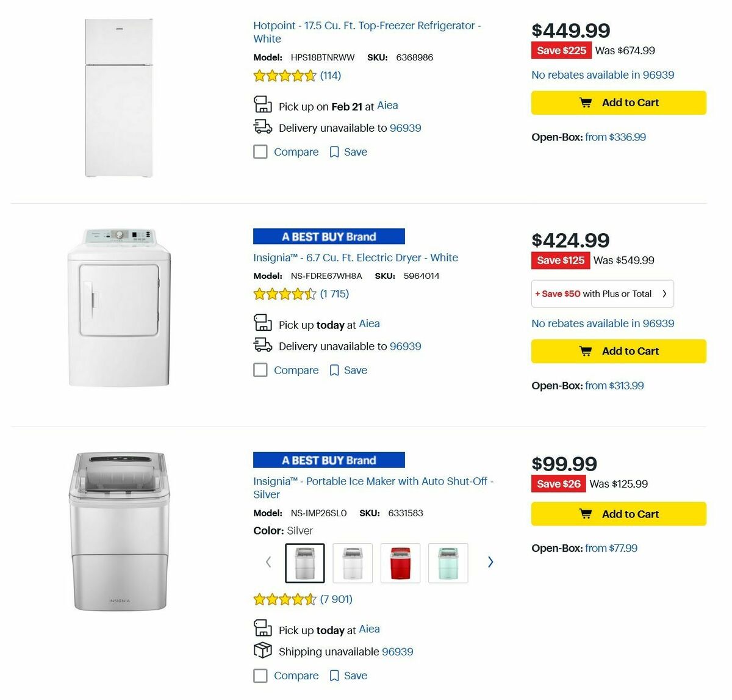Click the Save bookmark icon under Hotpoint refrigerator
This screenshot has width=732, height=700.
(334, 151)
